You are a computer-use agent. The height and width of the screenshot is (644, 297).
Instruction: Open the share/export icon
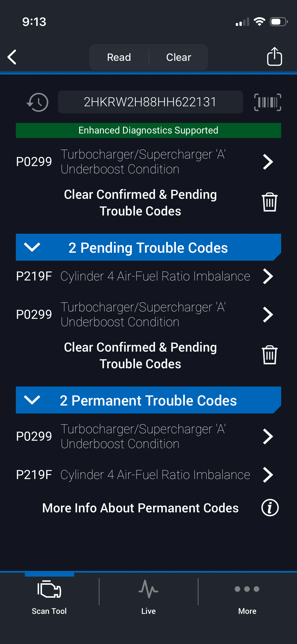[x=274, y=57]
